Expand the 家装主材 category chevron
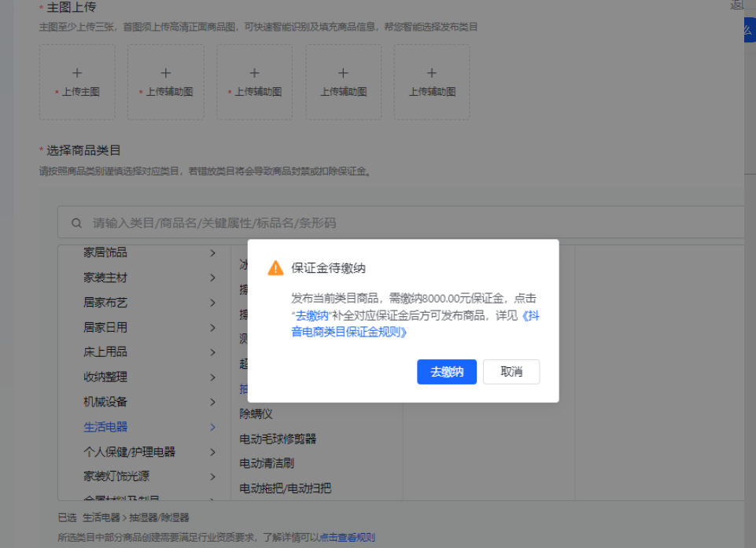This screenshot has height=548, width=756. [211, 278]
